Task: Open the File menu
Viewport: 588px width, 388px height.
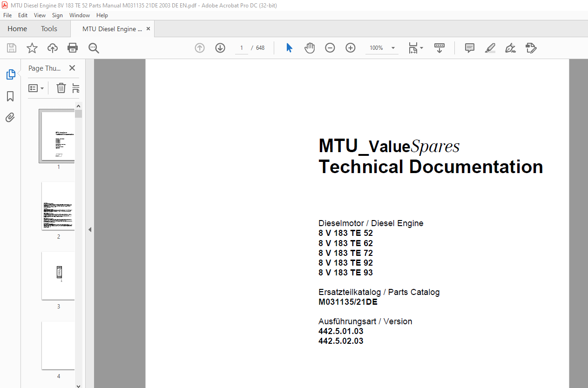Action: tap(7, 15)
